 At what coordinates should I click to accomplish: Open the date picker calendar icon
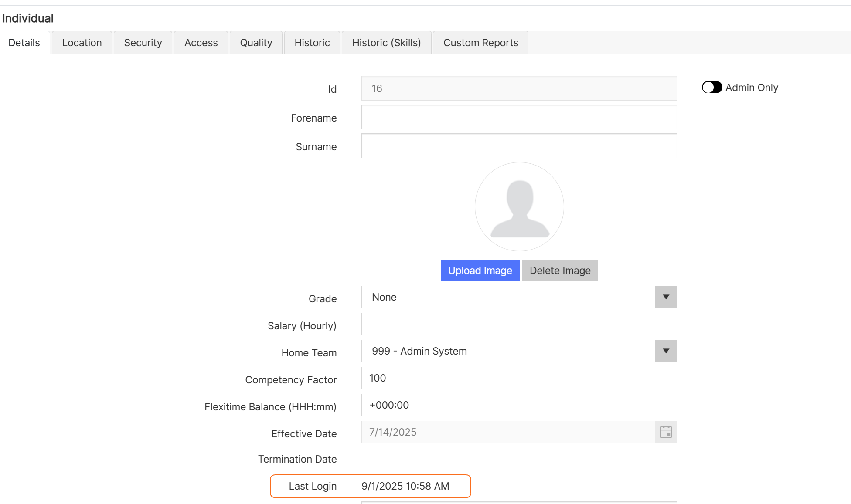[666, 432]
